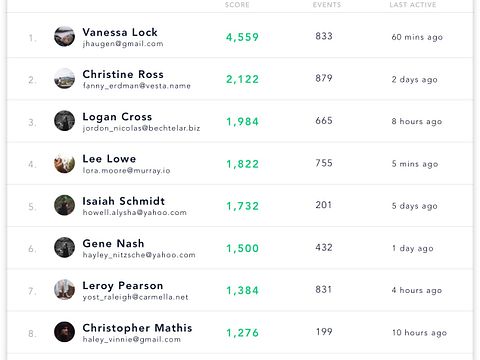Sort by the EVENTS column header
Image resolution: width=480 pixels, height=360 pixels.
(x=327, y=5)
